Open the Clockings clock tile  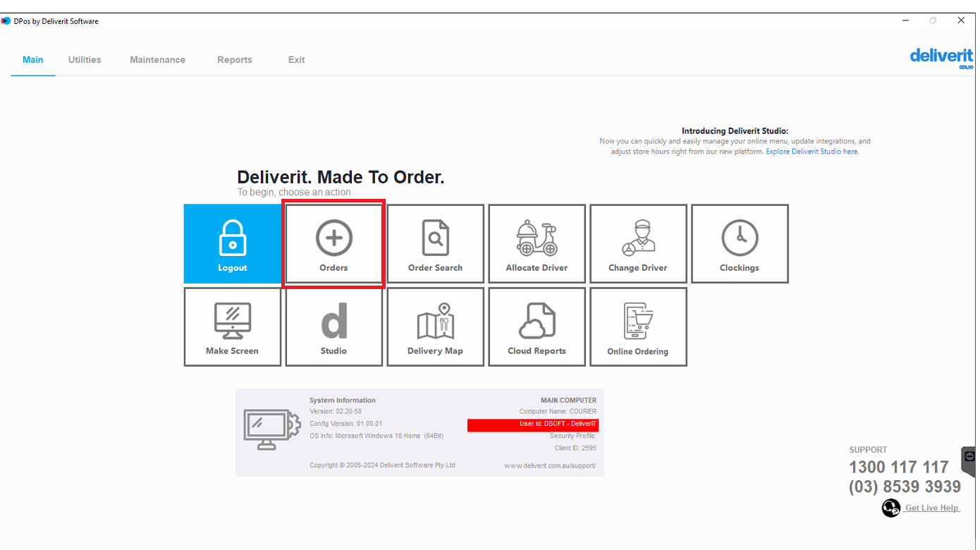pos(740,244)
